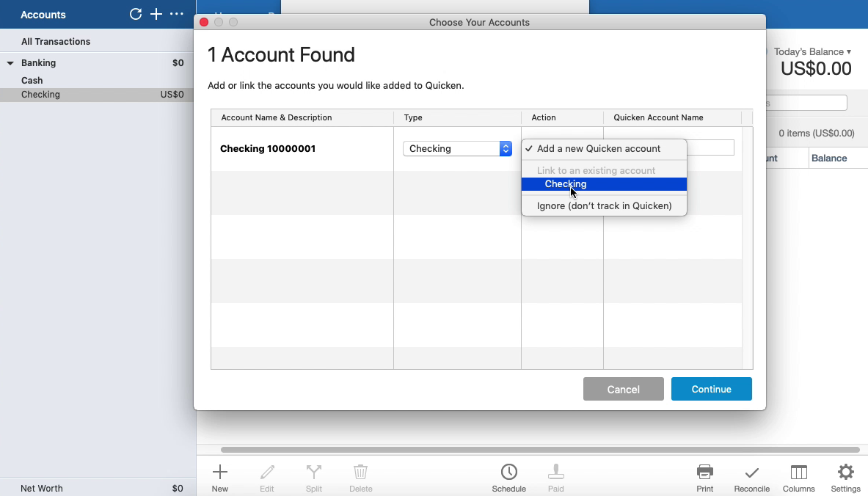
Task: Open the Type dropdown showing Checking
Action: (457, 148)
